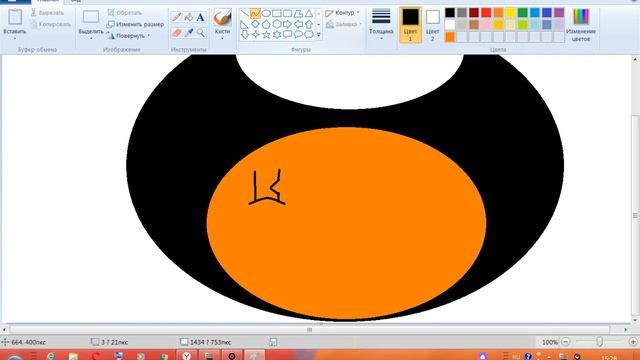Choose the Six-point star shape
This screenshot has width=640, height=360.
click(x=277, y=35)
